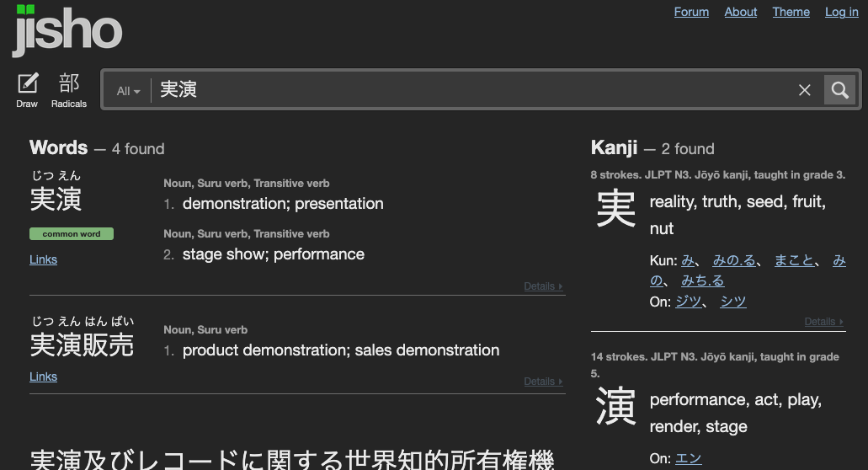Go to the About page

(741, 12)
